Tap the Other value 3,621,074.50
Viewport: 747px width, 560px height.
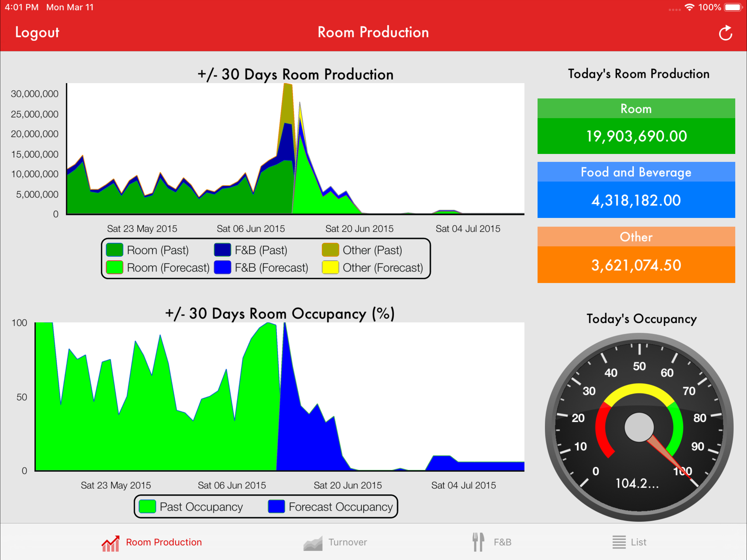636,265
